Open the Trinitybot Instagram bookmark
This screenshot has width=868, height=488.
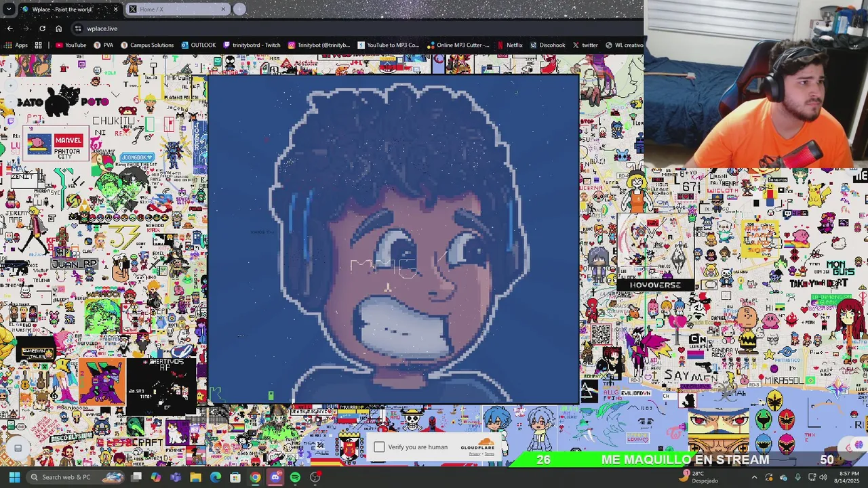[319, 45]
